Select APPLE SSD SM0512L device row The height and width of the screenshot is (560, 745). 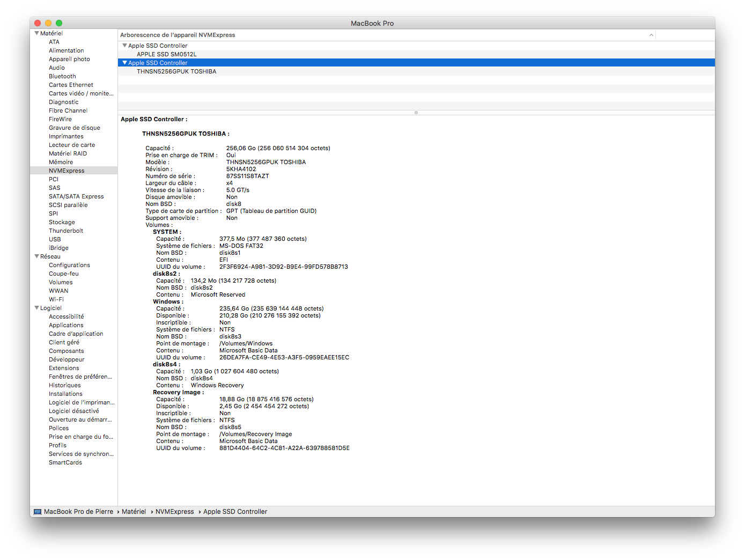[x=416, y=54]
